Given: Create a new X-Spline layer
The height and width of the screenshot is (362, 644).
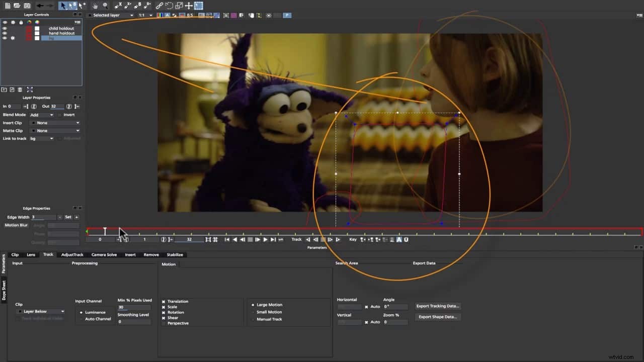Looking at the screenshot, I should point(117,6).
